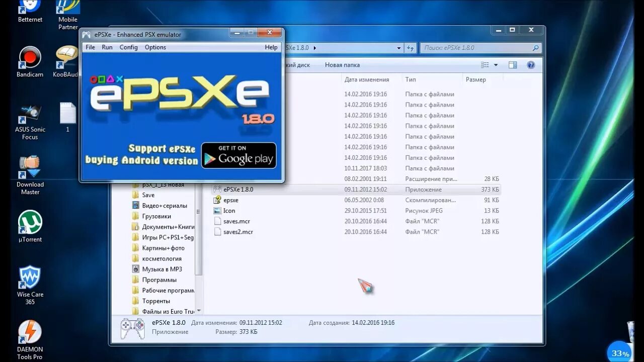Select the saves.mcr file icon
Screen dimensions: 644x362
coord(217,221)
